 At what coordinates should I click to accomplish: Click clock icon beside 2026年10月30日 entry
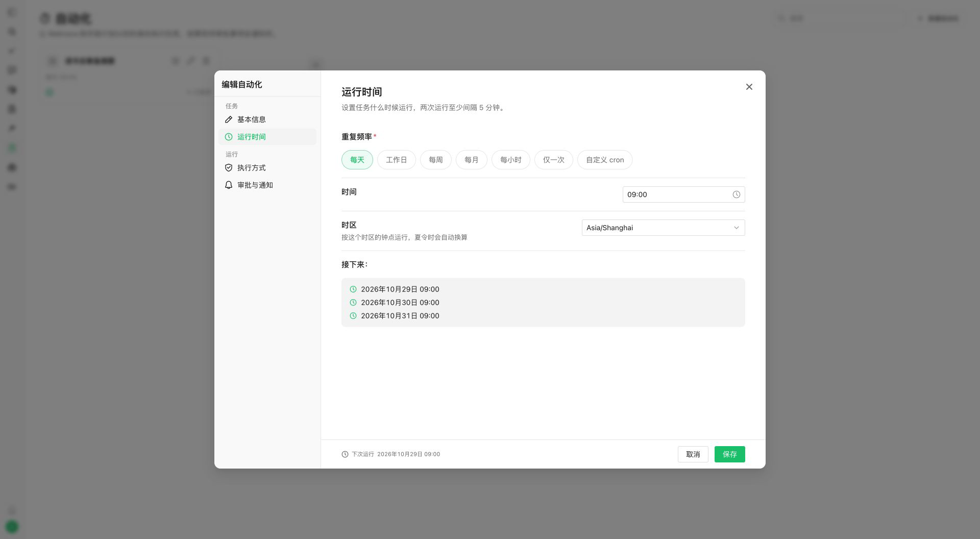[353, 303]
